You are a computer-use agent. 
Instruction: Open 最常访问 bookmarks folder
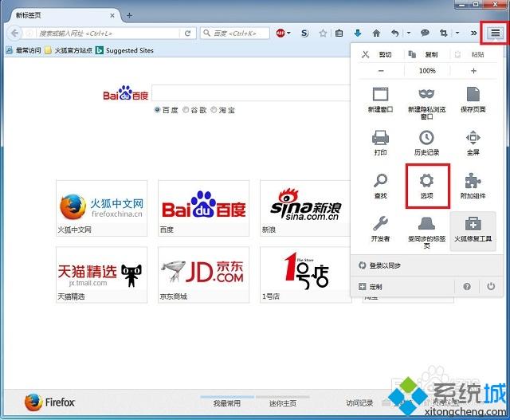pos(23,50)
